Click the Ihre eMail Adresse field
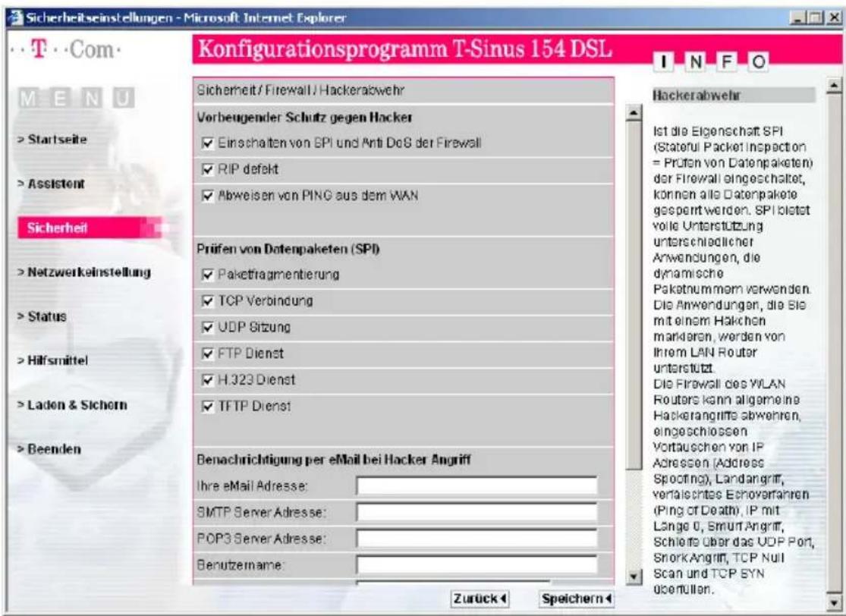This screenshot has width=846, height=616. tap(477, 486)
